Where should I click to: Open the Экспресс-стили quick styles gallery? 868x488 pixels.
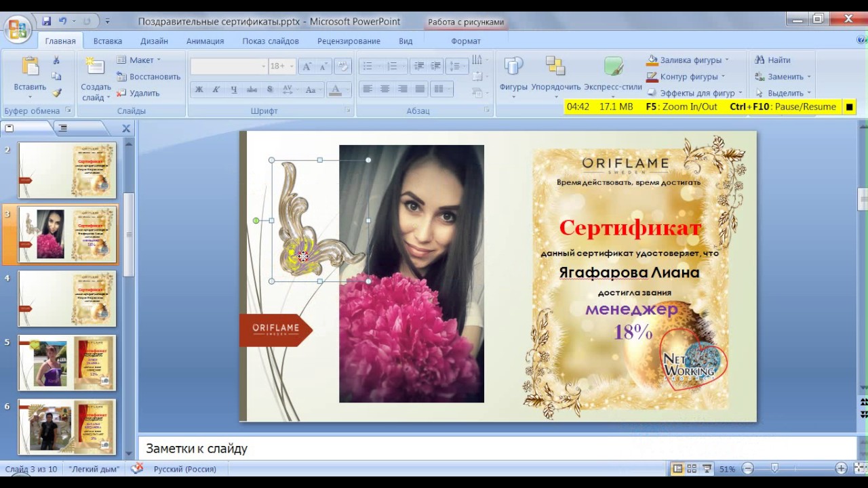pyautogui.click(x=613, y=76)
